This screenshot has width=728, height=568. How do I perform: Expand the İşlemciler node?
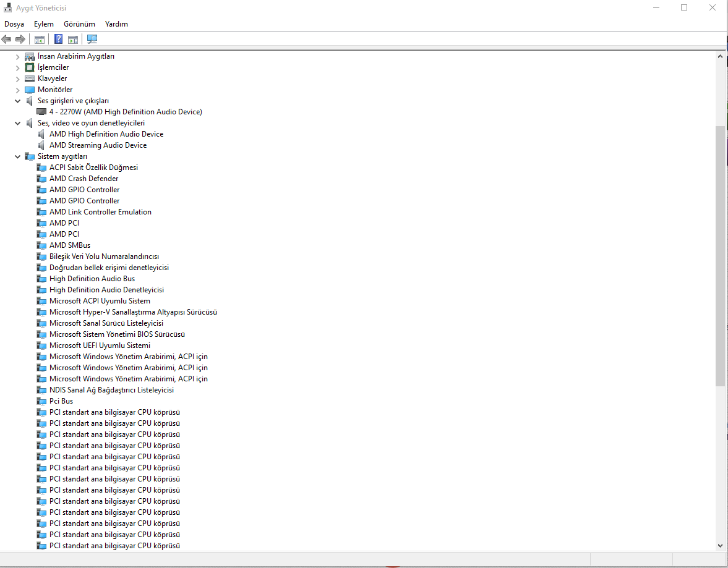[x=18, y=68]
